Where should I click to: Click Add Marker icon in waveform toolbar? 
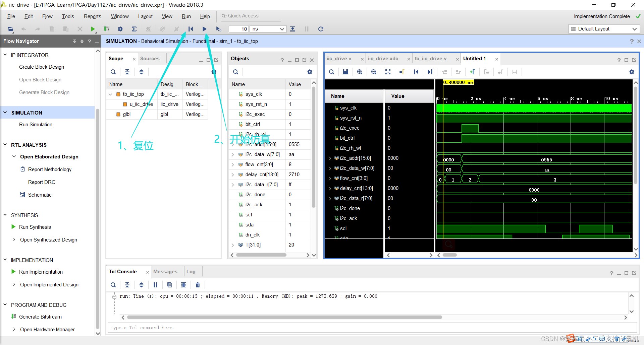click(x=472, y=72)
